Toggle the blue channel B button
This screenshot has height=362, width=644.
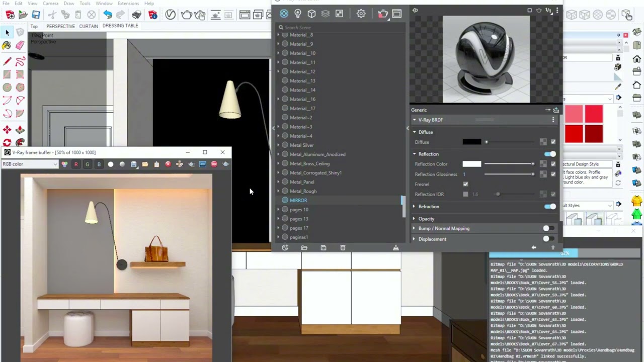(99, 164)
